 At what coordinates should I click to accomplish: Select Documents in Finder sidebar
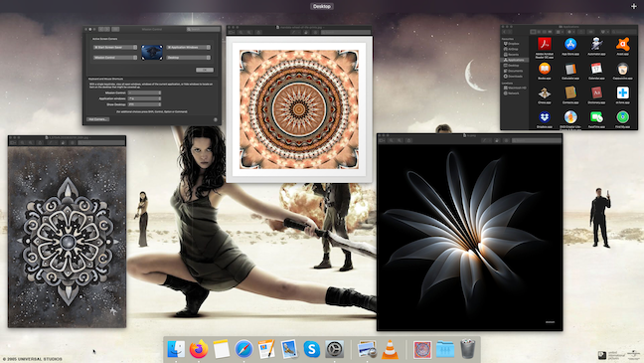point(515,71)
